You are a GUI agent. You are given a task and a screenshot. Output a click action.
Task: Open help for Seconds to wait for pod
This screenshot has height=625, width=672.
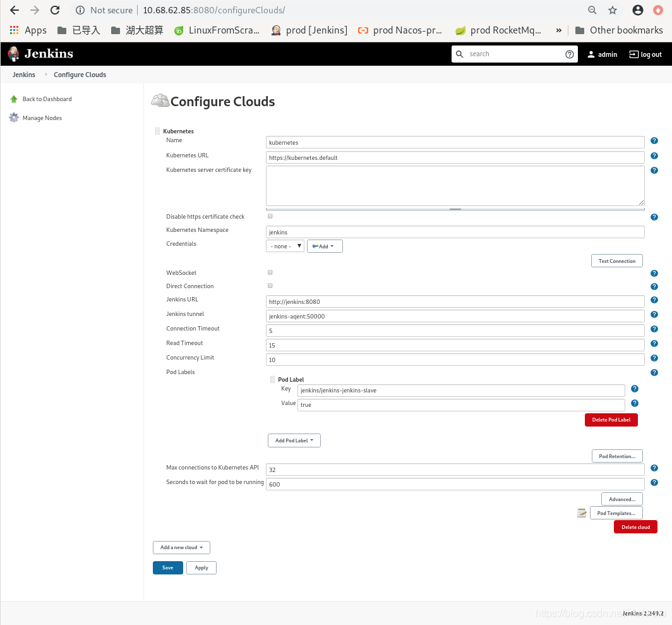pos(654,483)
